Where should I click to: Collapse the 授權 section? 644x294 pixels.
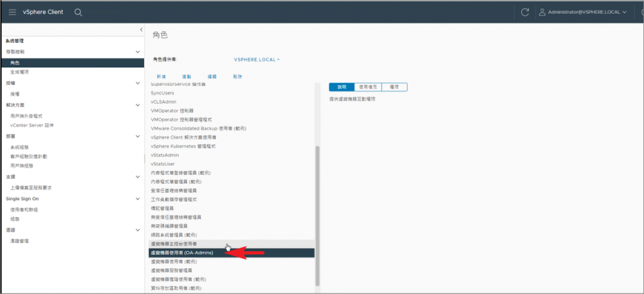138,83
